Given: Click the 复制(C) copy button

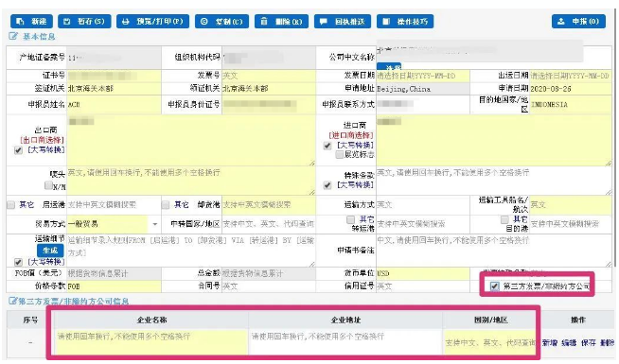Looking at the screenshot, I should [221, 22].
